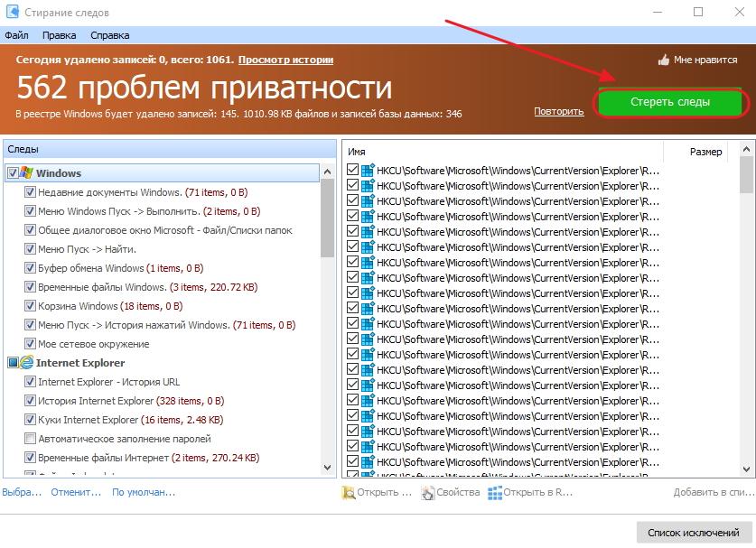Select Временные файлы Интернет row

[x=149, y=458]
